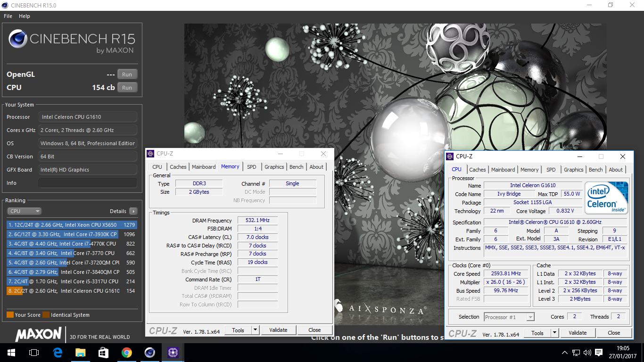This screenshot has height=362, width=644.
Task: Open Memory tab in right CPU-Z window
Action: (x=529, y=170)
